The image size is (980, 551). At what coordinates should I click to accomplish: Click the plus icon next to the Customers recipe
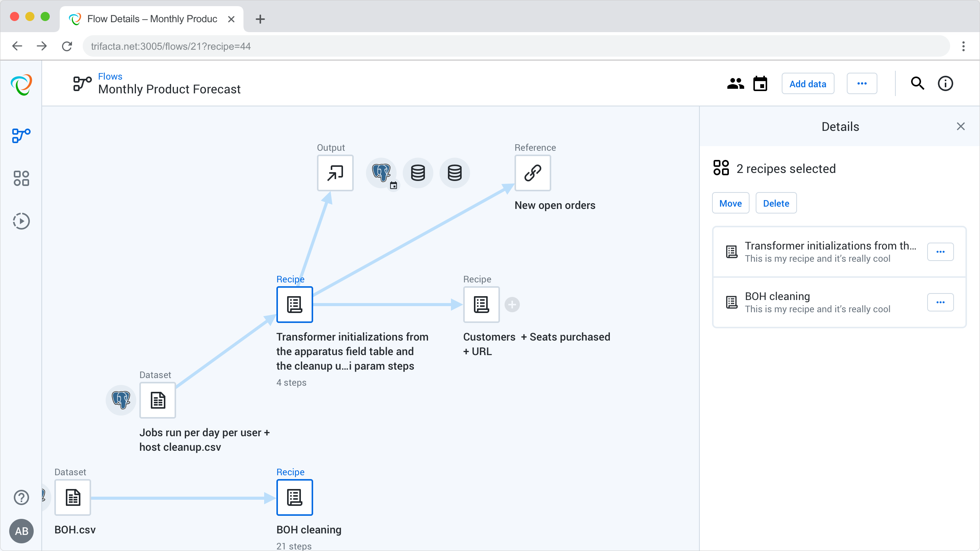point(512,305)
